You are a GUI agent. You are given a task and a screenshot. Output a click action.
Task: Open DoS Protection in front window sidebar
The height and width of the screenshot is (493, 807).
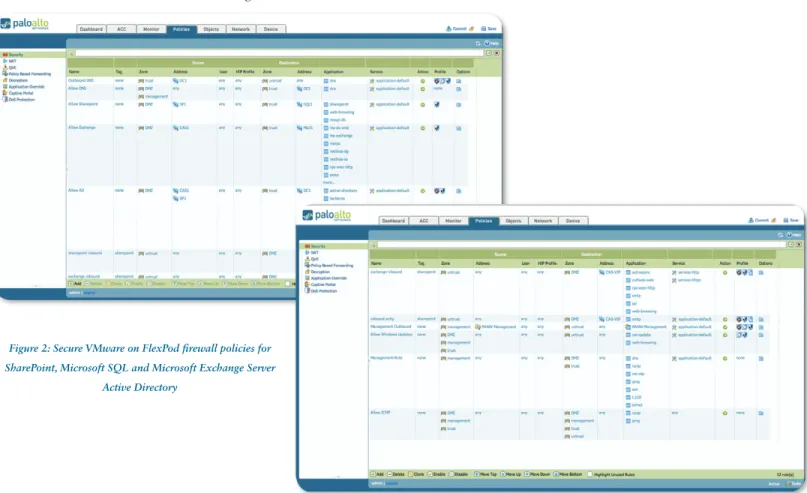click(321, 291)
